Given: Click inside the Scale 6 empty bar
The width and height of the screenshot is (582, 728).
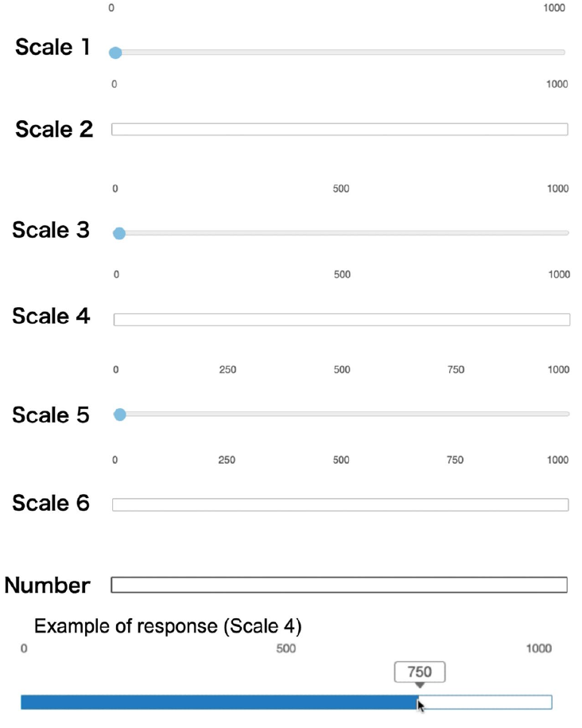Looking at the screenshot, I should 340,504.
